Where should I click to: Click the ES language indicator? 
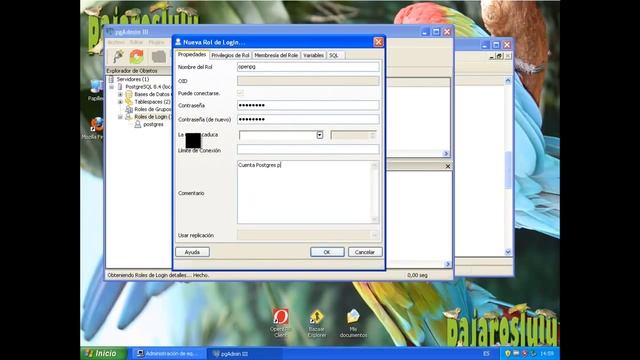coord(486,353)
